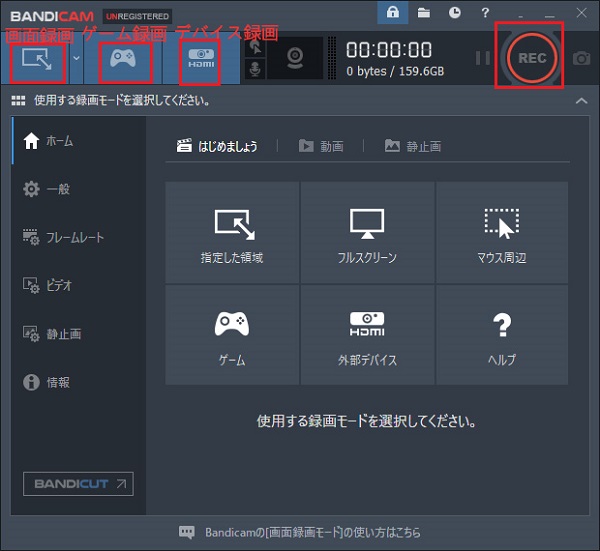Click the BANDICUT link button
600x551 pixels.
(78, 484)
